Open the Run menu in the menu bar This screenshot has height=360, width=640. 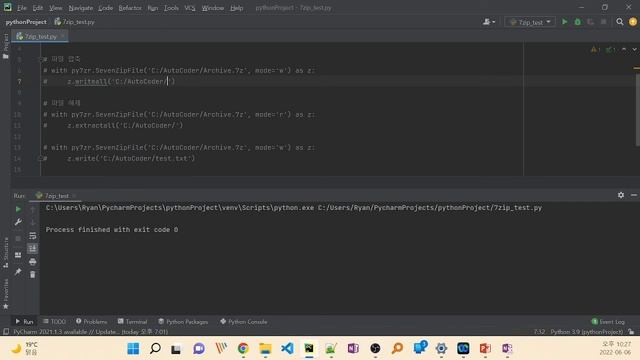click(153, 8)
